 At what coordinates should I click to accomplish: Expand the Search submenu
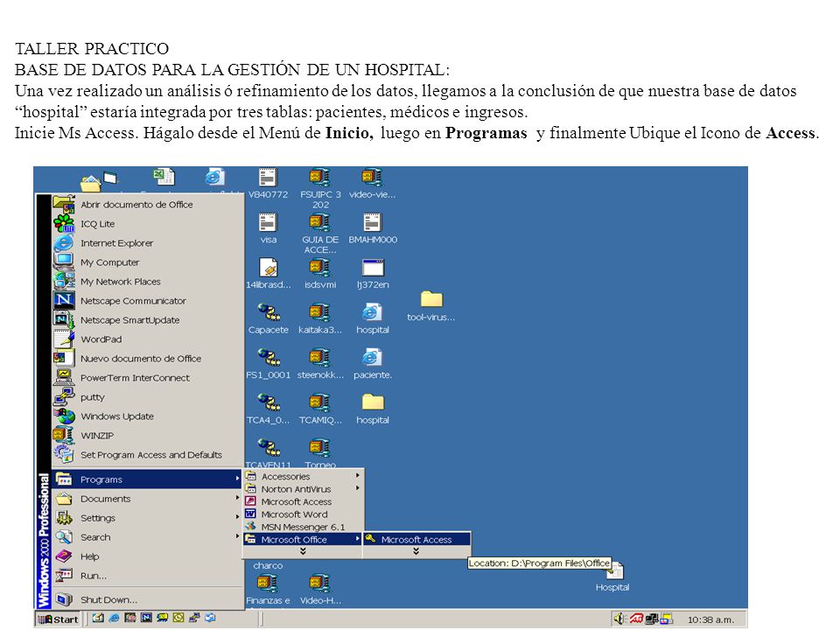148,537
